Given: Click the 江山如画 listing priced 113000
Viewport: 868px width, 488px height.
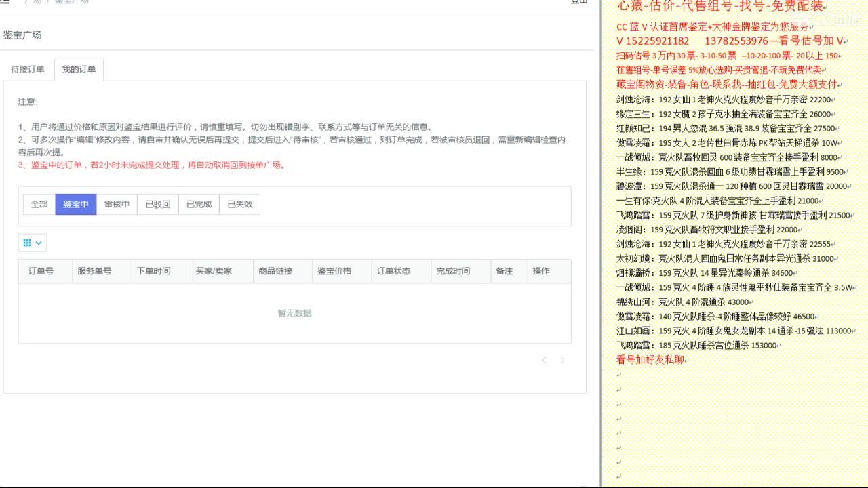Looking at the screenshot, I should coord(734,331).
